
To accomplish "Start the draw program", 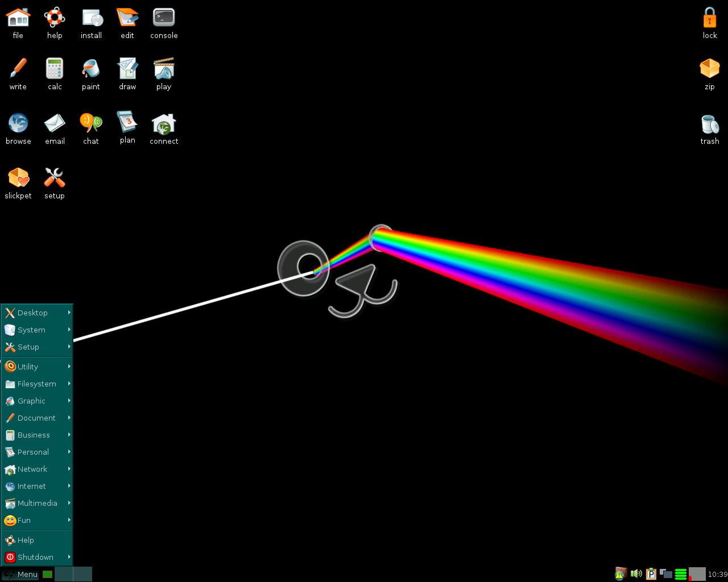I will 127,68.
